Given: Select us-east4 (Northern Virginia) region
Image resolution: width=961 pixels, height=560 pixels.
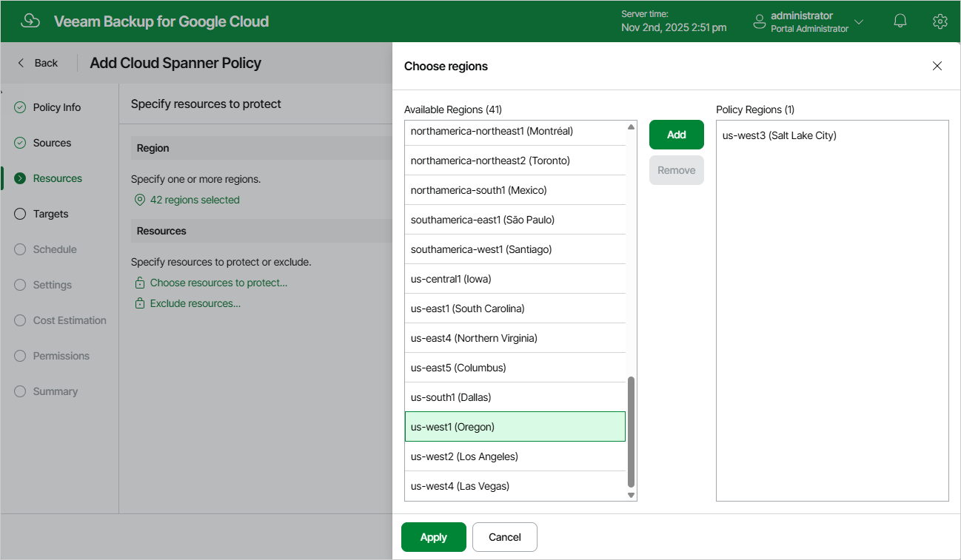Looking at the screenshot, I should click(x=515, y=338).
